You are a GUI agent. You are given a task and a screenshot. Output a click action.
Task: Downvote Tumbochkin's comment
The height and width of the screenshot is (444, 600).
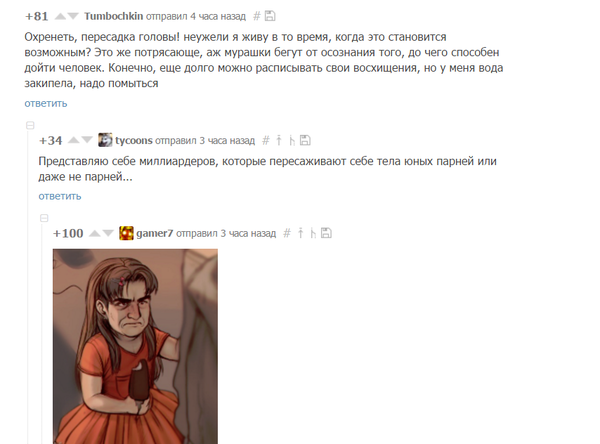pyautogui.click(x=73, y=16)
